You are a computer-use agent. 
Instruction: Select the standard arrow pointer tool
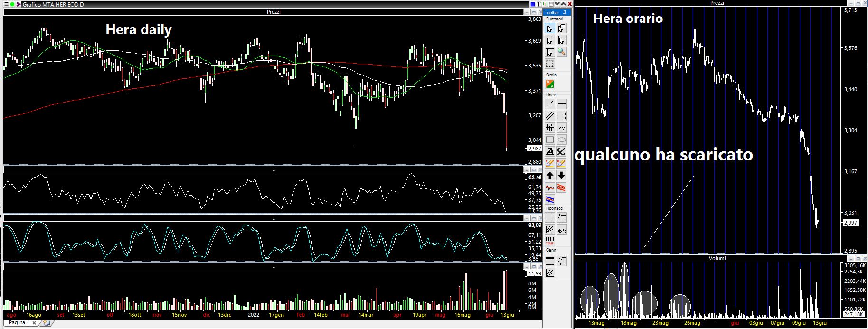tap(549, 28)
